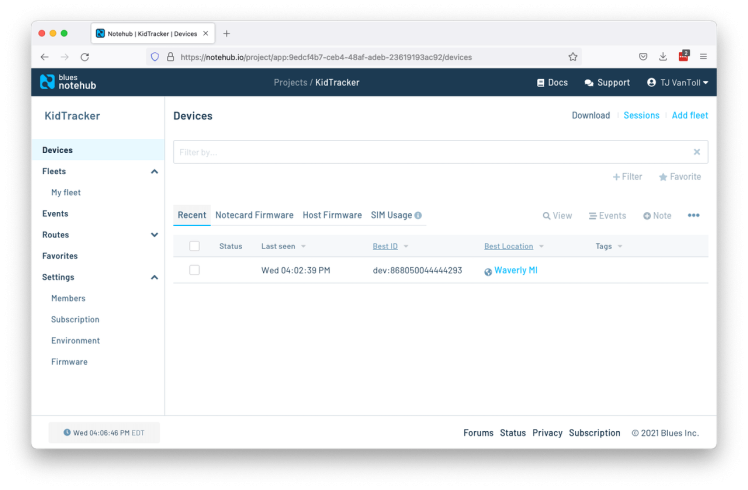Click the Best ID column header

tap(385, 246)
